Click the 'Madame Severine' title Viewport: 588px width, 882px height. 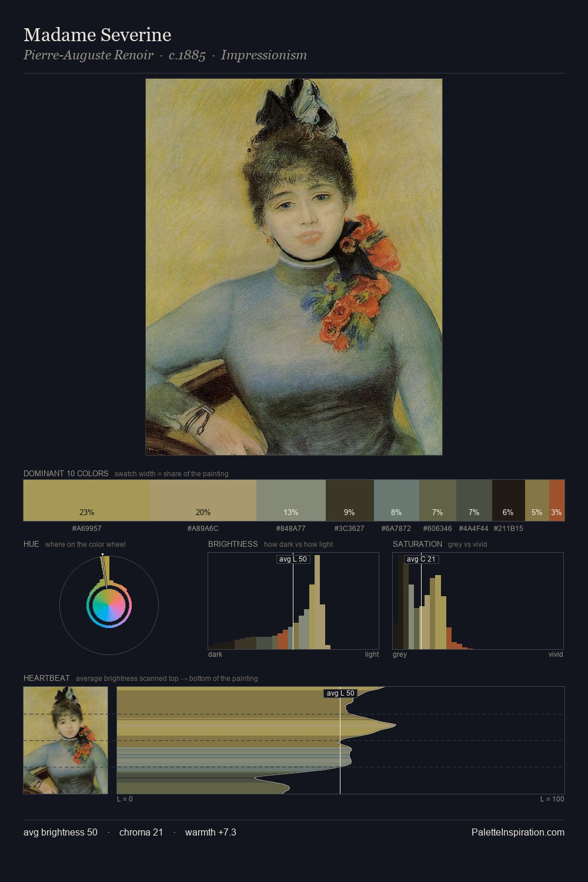[98, 35]
